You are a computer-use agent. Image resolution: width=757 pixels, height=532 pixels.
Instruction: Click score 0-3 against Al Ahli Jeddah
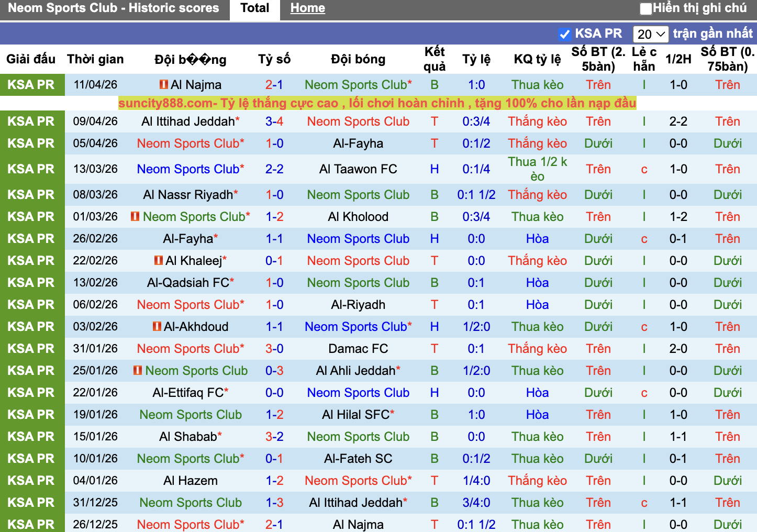[x=274, y=371]
